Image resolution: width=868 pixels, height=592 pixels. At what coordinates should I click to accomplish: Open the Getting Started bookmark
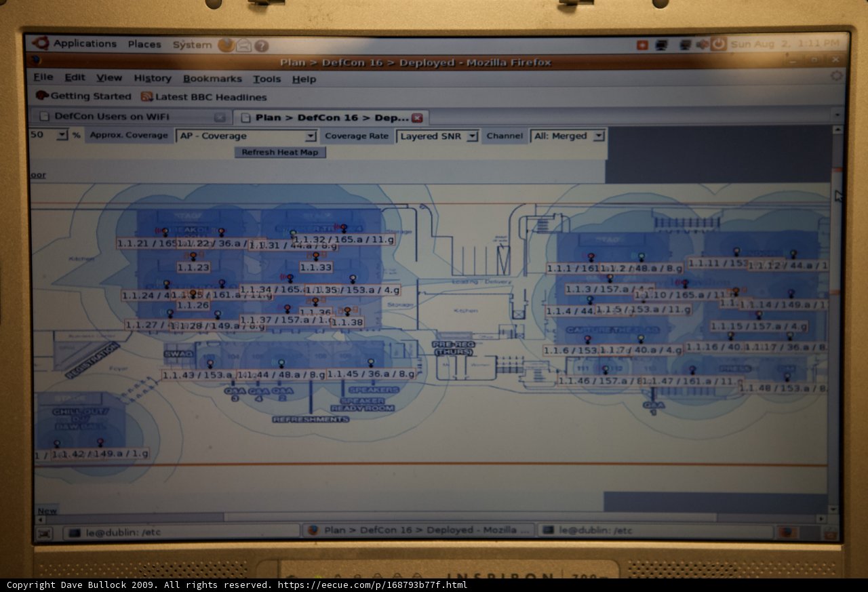point(83,96)
